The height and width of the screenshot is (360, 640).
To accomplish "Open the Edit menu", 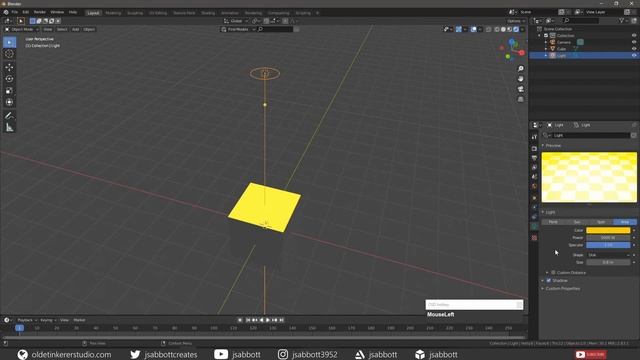I will [x=26, y=12].
